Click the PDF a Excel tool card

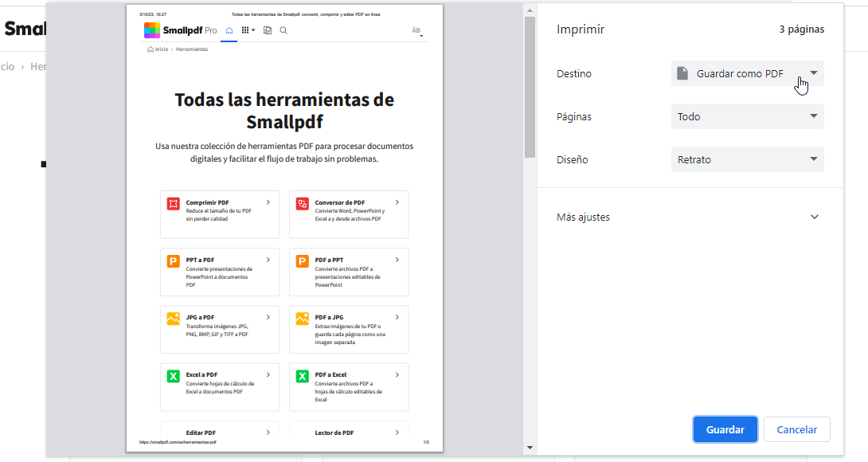[x=349, y=387]
